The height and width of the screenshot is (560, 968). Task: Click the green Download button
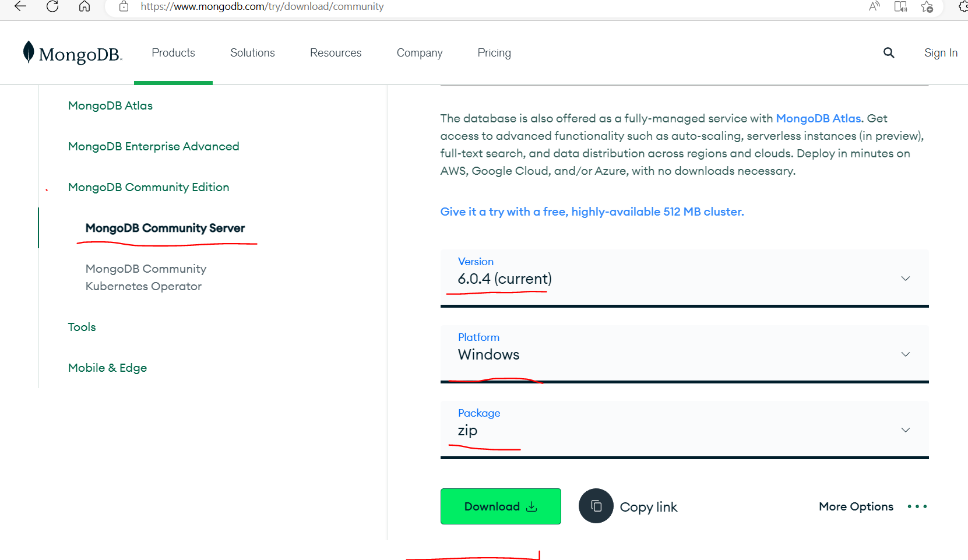tap(501, 506)
